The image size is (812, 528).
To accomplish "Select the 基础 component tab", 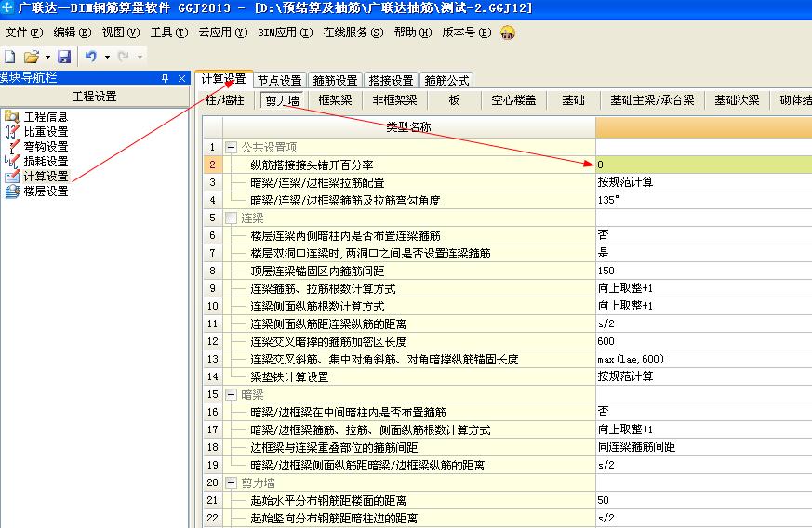I will tap(573, 99).
